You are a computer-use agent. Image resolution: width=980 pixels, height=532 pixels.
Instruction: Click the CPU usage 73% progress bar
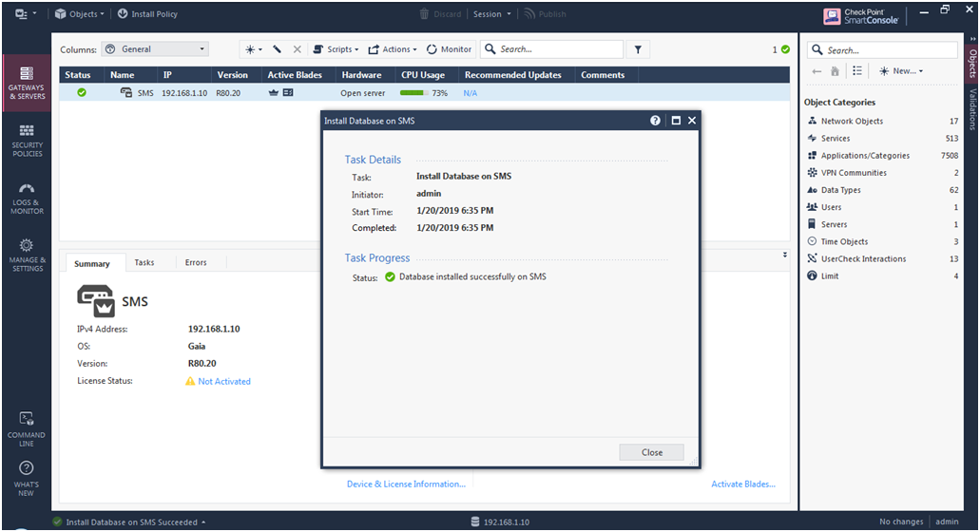pyautogui.click(x=413, y=93)
